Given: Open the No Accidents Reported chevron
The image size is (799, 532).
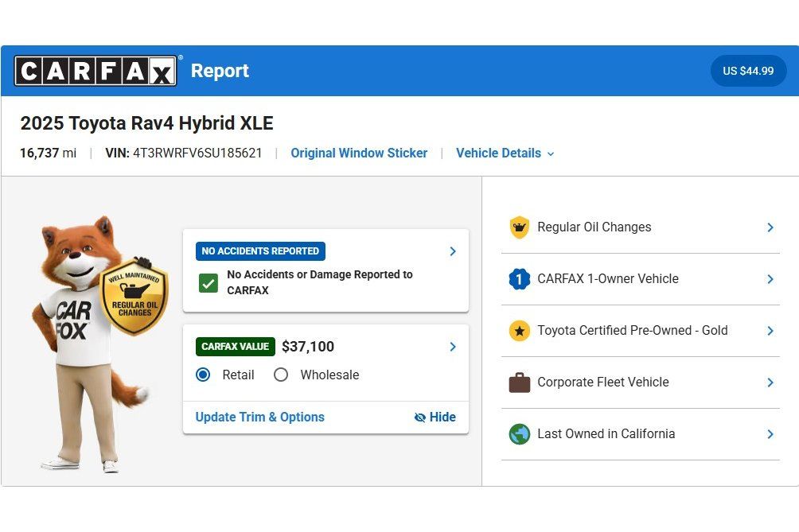Looking at the screenshot, I should (453, 251).
